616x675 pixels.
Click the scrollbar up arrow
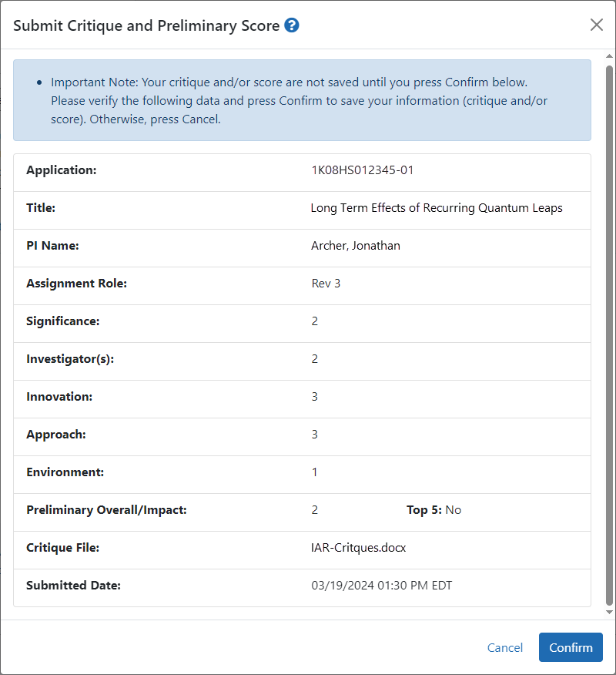click(609, 56)
